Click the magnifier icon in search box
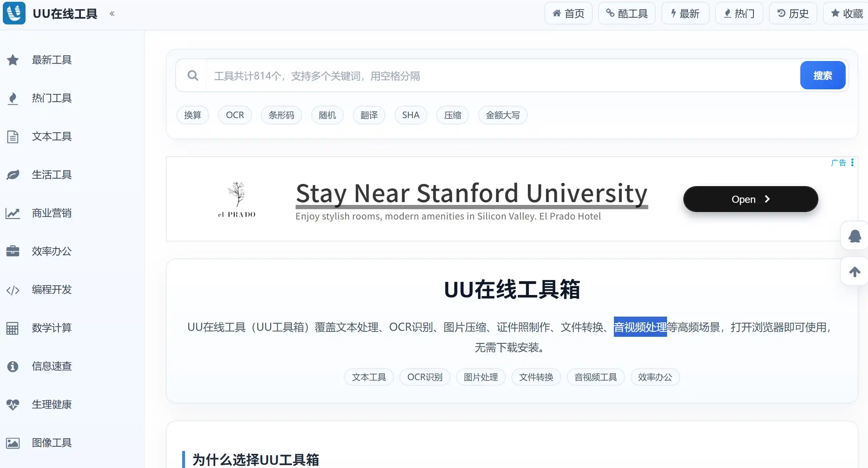Image resolution: width=868 pixels, height=468 pixels. point(193,76)
